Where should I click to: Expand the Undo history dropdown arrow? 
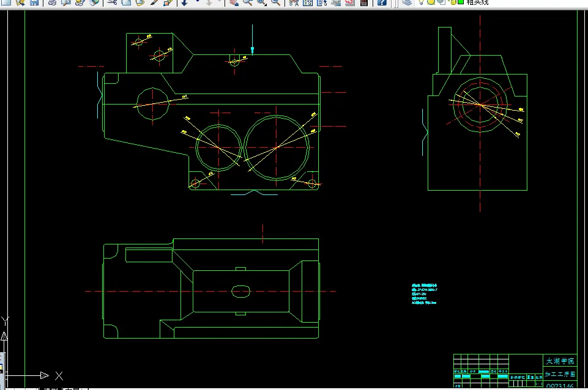click(197, 2)
